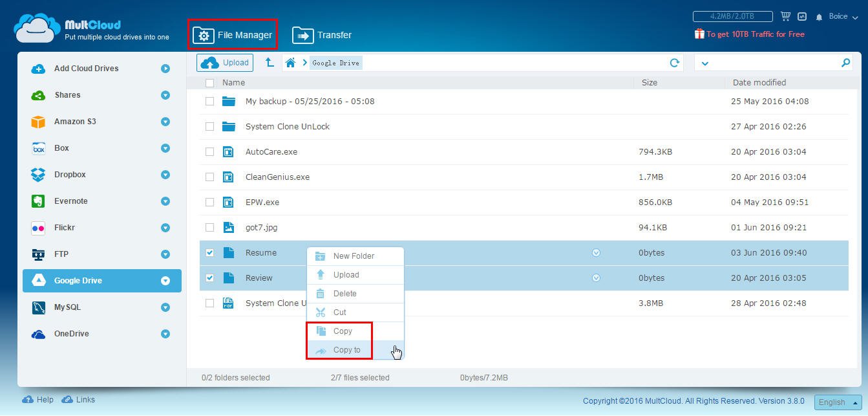Go up one folder level
This screenshot has height=416, width=868.
(270, 63)
